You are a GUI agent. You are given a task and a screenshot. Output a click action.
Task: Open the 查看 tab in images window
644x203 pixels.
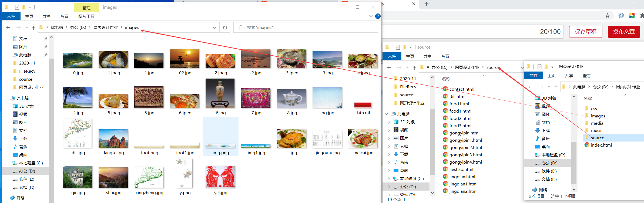pos(64,16)
